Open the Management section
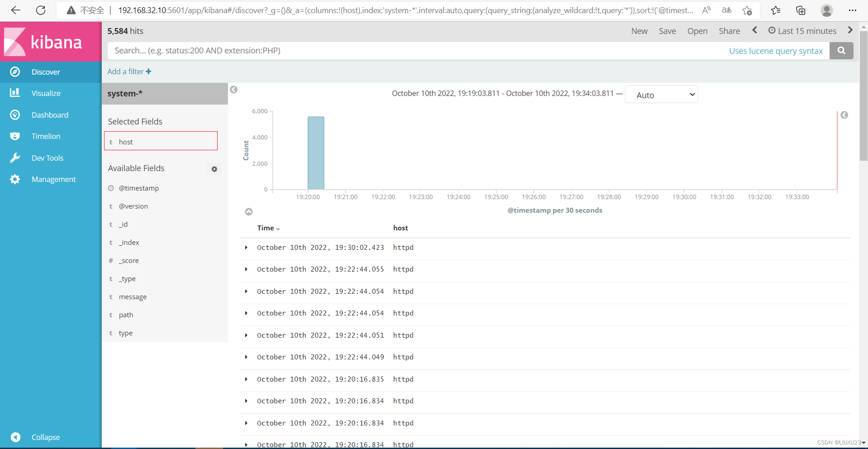 [51, 179]
